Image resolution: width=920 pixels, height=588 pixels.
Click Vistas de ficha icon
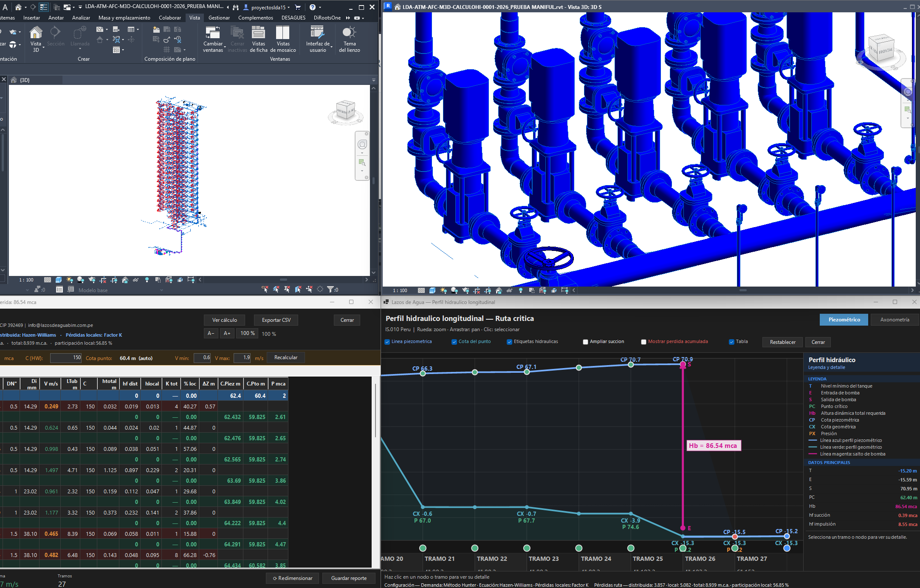[x=258, y=32]
